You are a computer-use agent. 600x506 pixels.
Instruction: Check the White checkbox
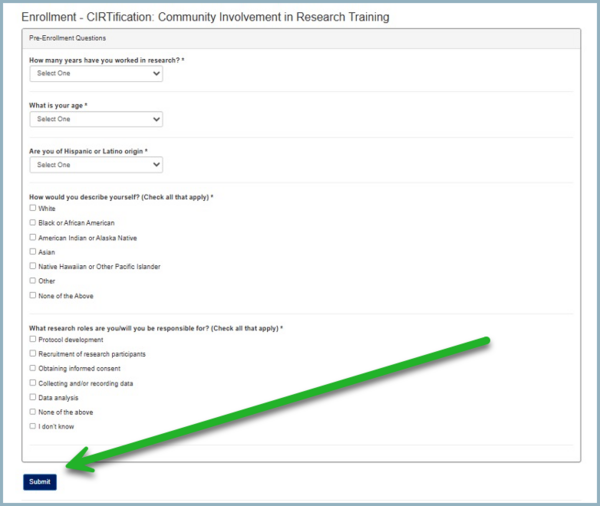33,208
